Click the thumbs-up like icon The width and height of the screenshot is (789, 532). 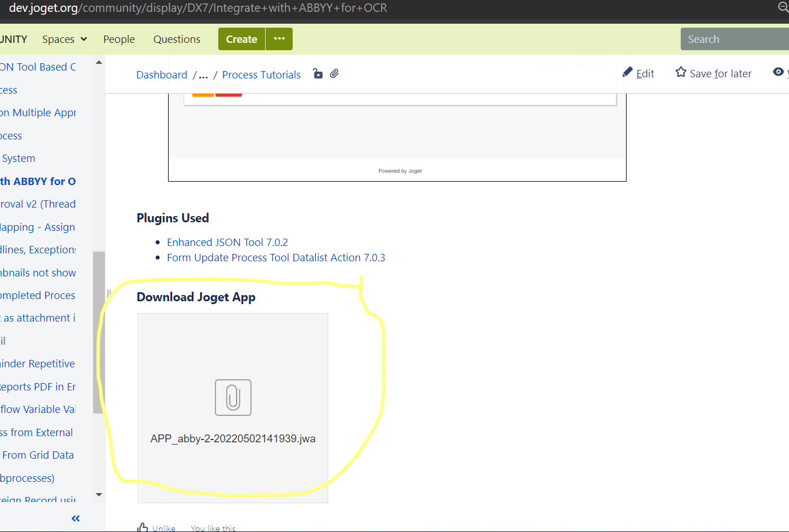click(143, 528)
